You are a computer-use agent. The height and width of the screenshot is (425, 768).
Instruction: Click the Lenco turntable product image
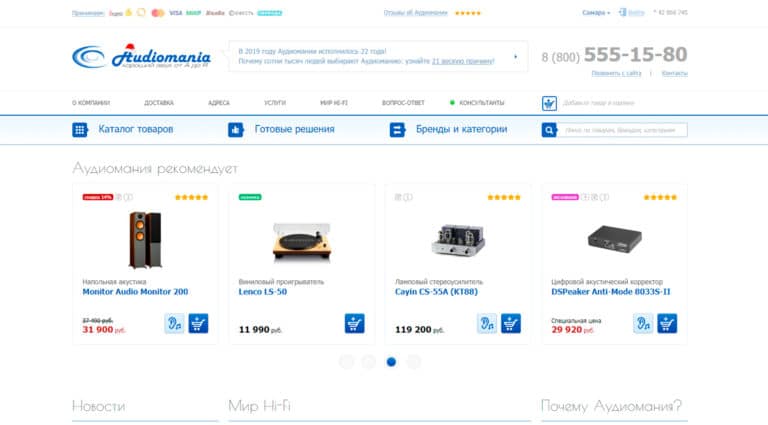coord(302,242)
